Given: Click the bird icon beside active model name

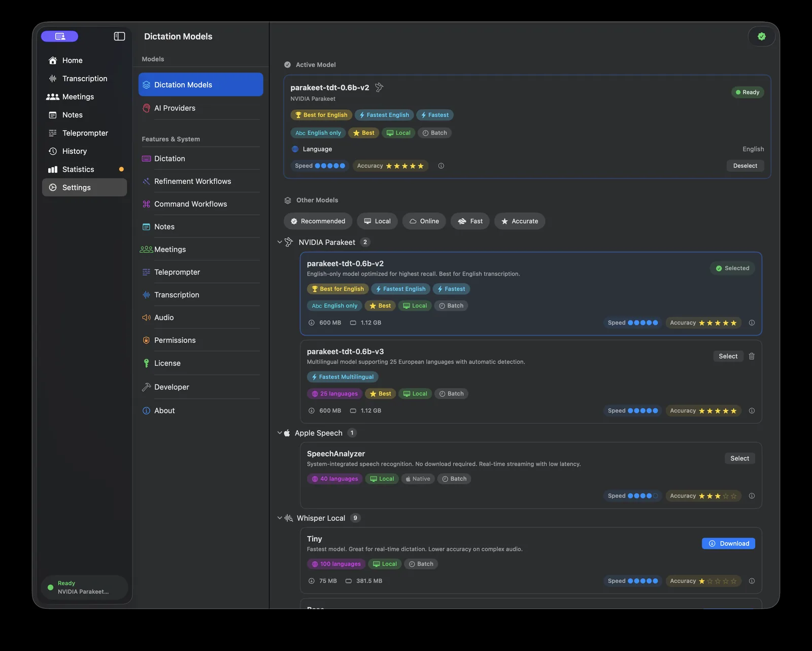Looking at the screenshot, I should (379, 87).
